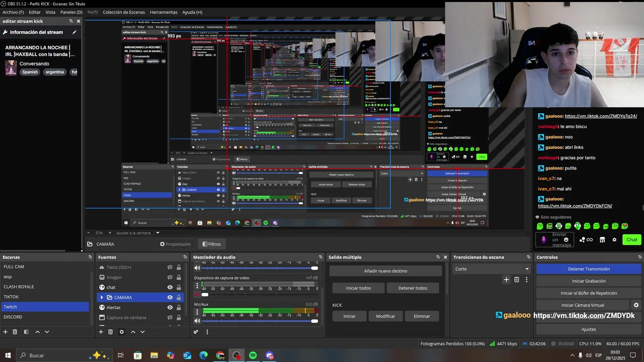Delete selected scene with trash icon
The image size is (644, 362).
[x=15, y=332]
